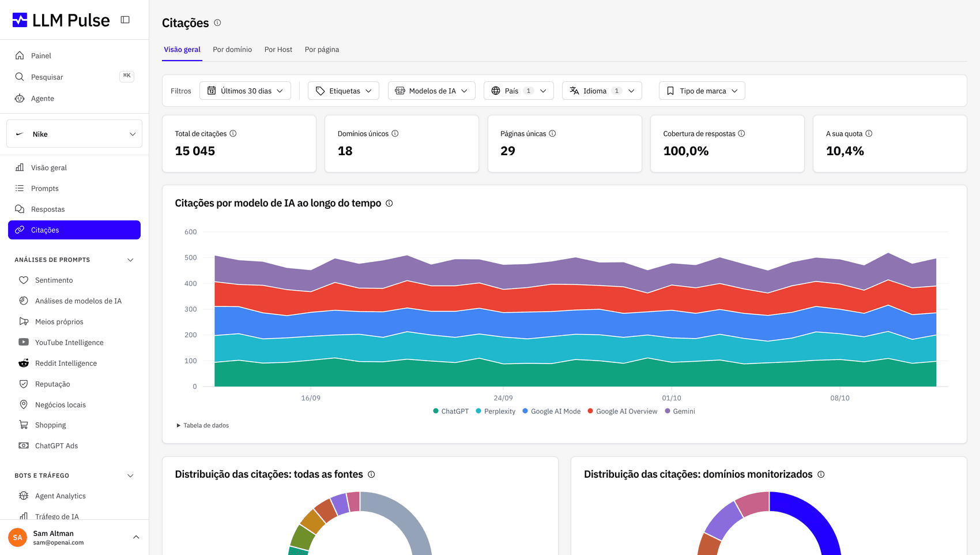Open the País filter dropdown
This screenshot has height=555, width=980.
click(x=519, y=91)
